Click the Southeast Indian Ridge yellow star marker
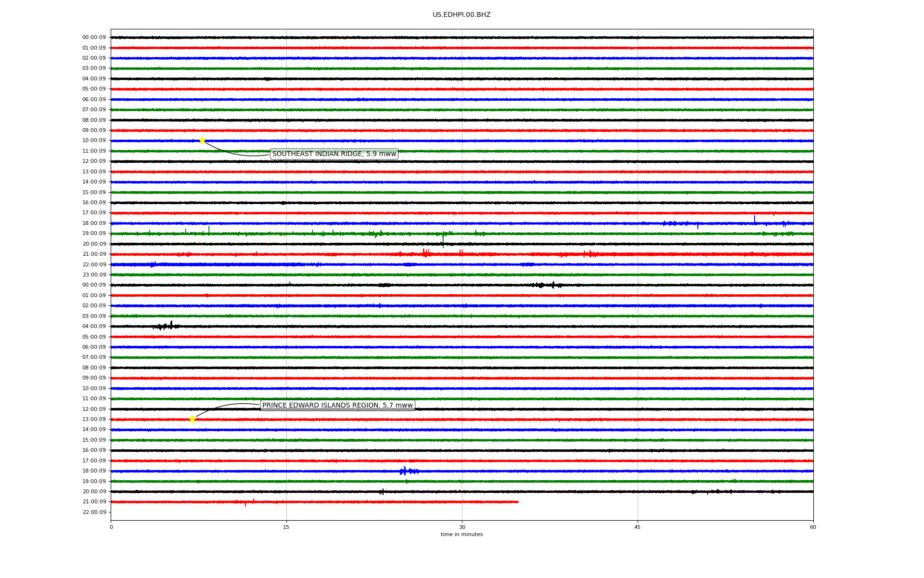The width and height of the screenshot is (924, 578). pos(202,140)
